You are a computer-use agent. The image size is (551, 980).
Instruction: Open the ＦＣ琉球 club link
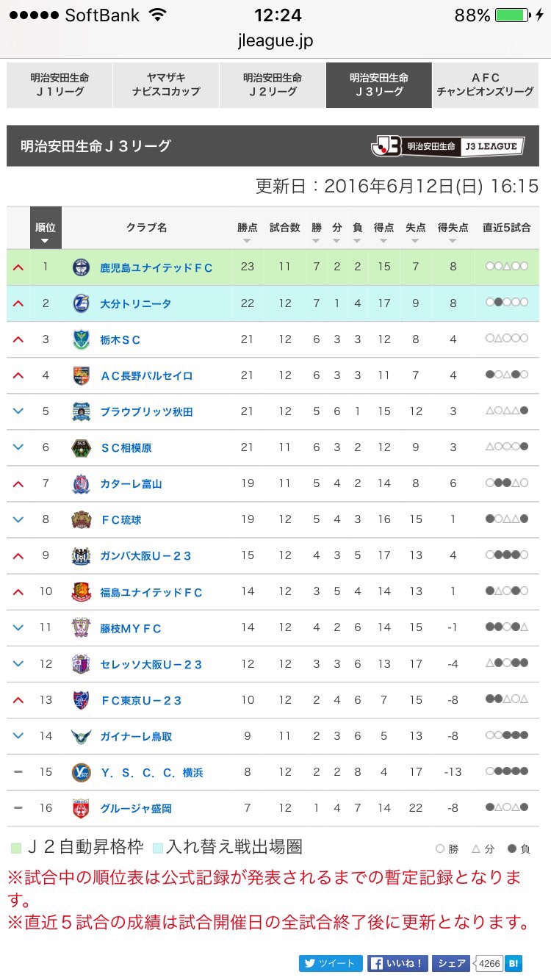click(x=121, y=519)
